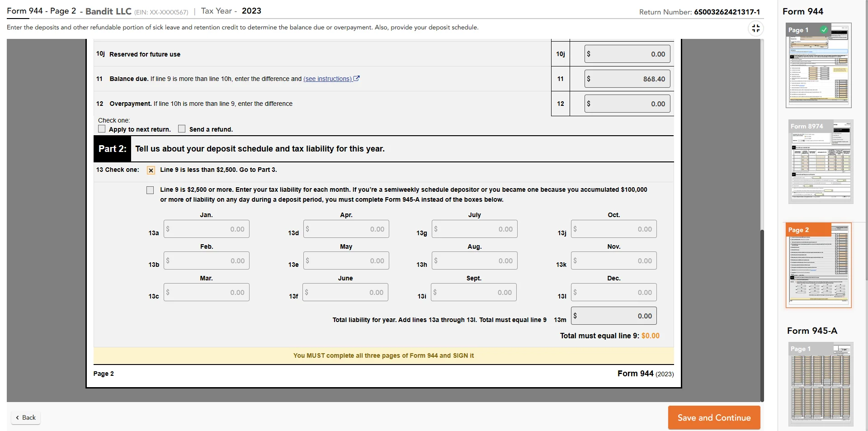
Task: Click the Save and Continue button
Action: (x=714, y=417)
